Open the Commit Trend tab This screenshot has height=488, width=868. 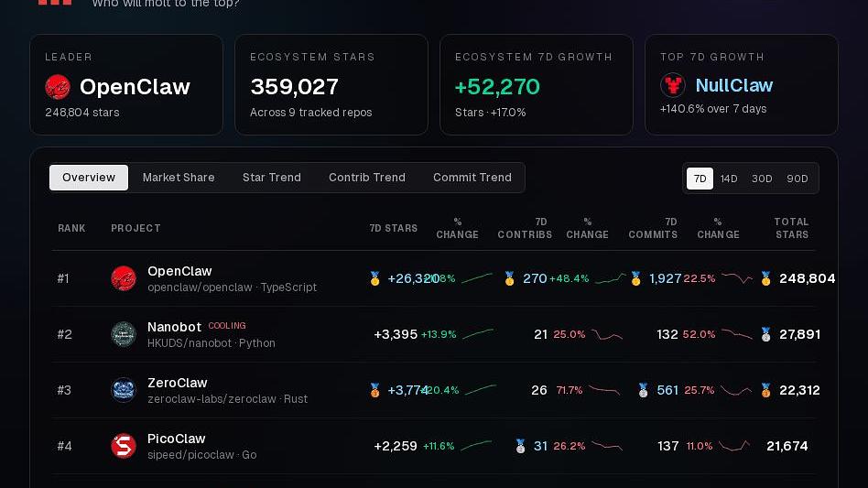point(472,178)
